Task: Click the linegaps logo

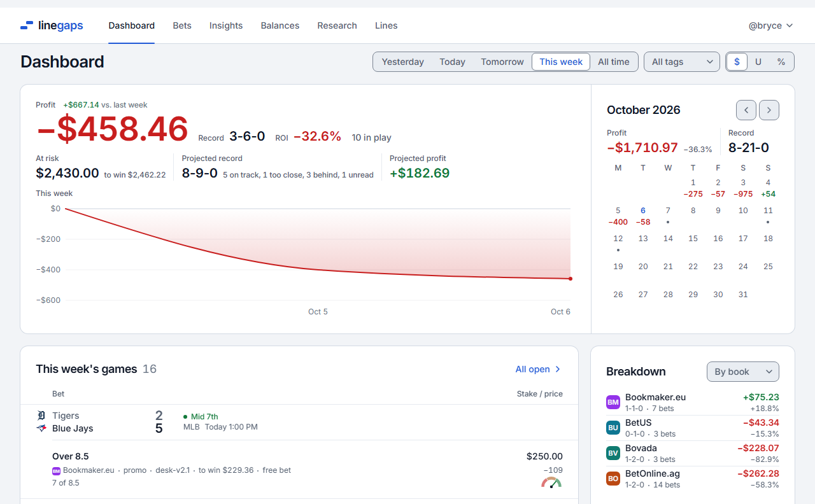Action: tap(52, 25)
